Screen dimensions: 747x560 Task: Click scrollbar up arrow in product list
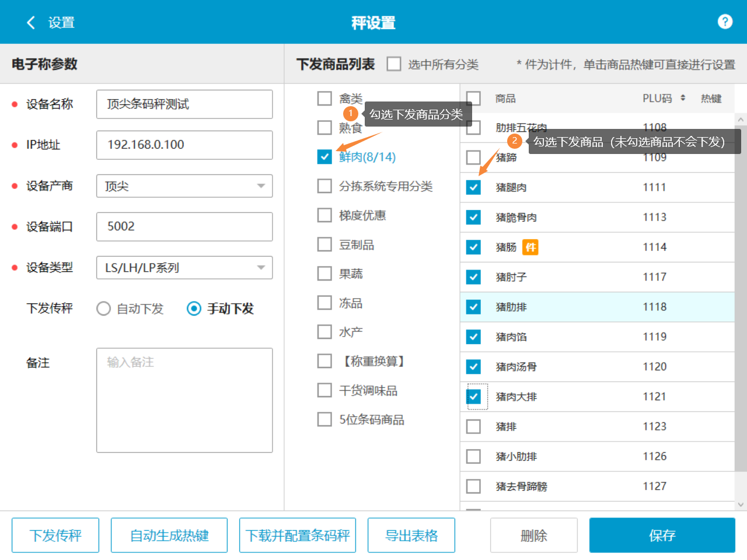point(741,120)
